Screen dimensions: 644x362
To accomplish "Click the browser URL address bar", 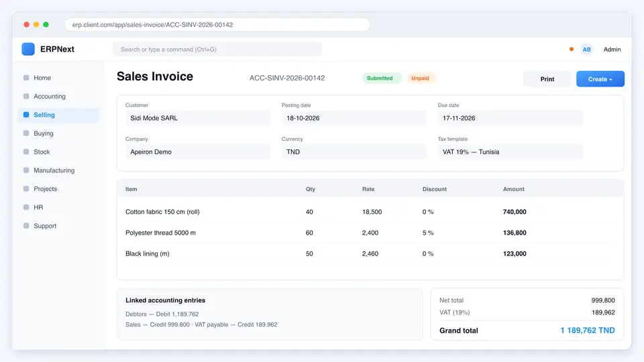I will click(217, 25).
